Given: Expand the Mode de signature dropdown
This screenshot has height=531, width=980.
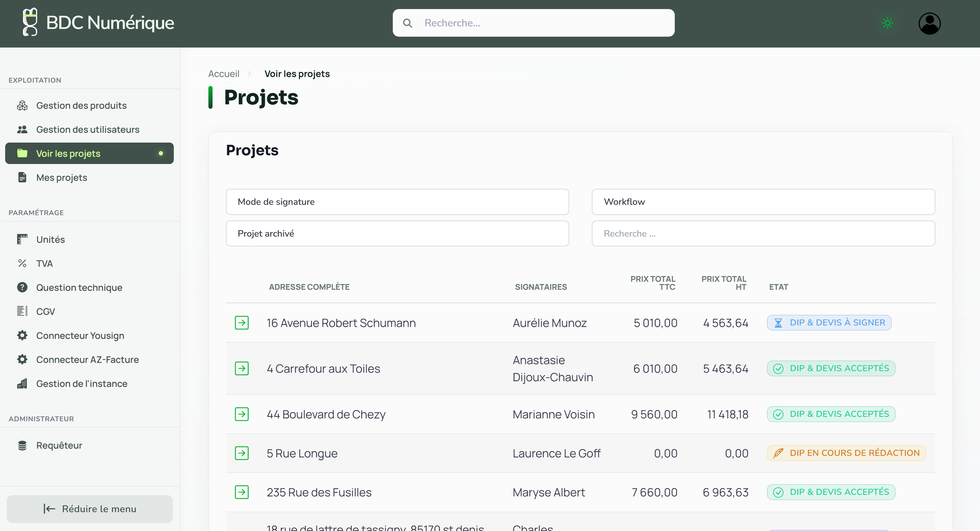Looking at the screenshot, I should point(397,202).
